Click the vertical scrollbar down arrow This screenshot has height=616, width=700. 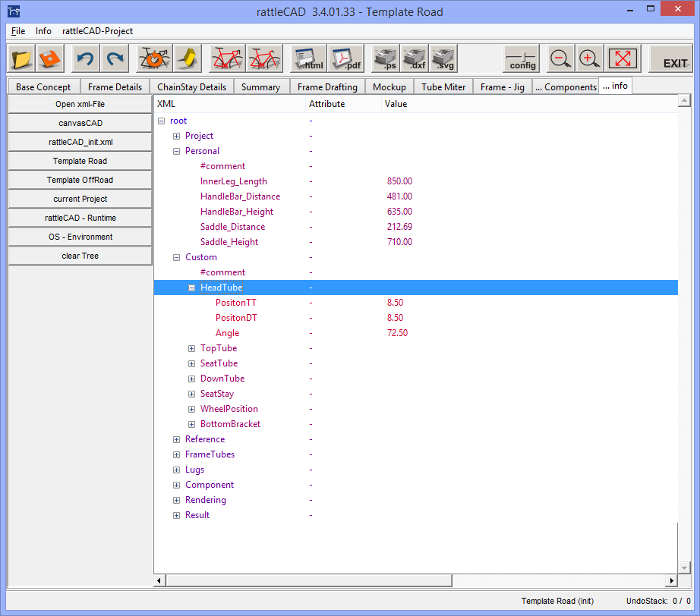tap(684, 567)
